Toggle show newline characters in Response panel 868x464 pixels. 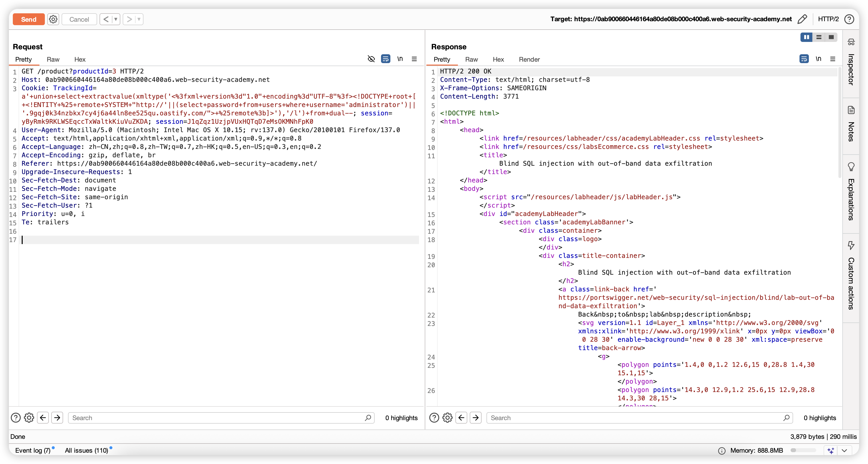click(818, 59)
